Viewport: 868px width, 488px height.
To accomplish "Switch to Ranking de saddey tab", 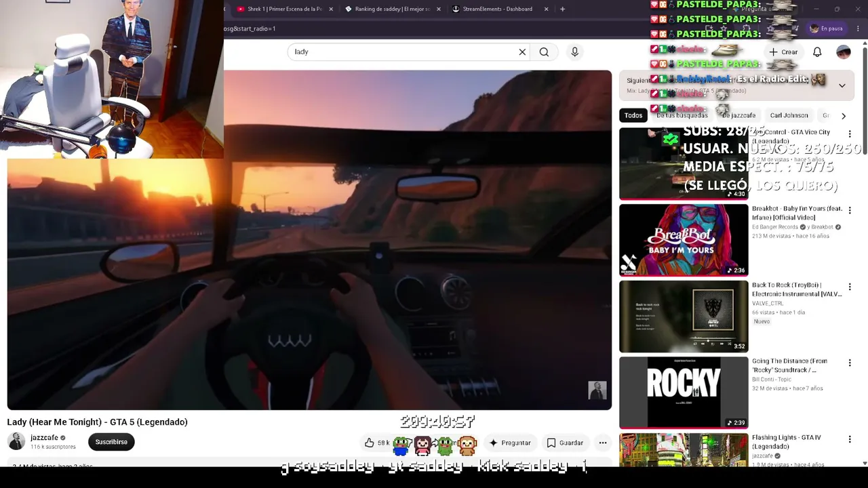I will coord(393,9).
